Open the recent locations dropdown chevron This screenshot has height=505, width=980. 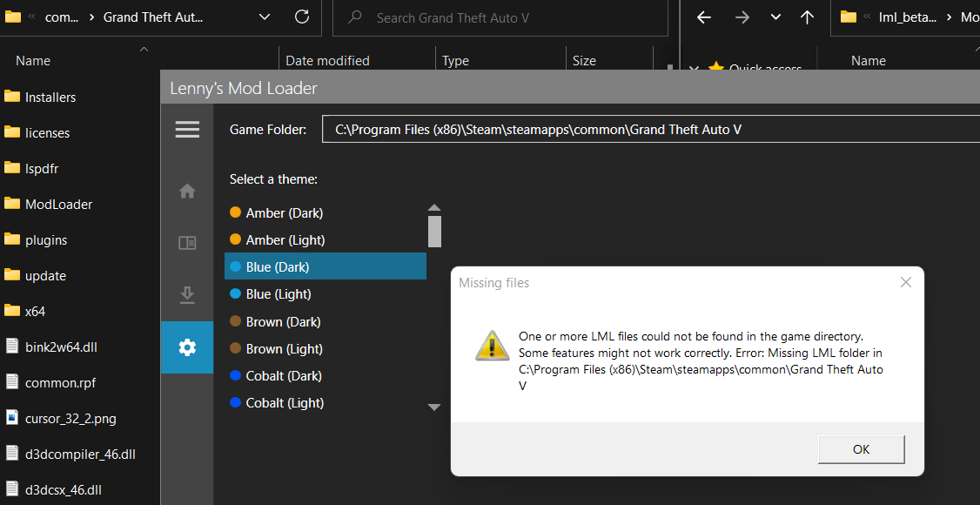[x=775, y=17]
